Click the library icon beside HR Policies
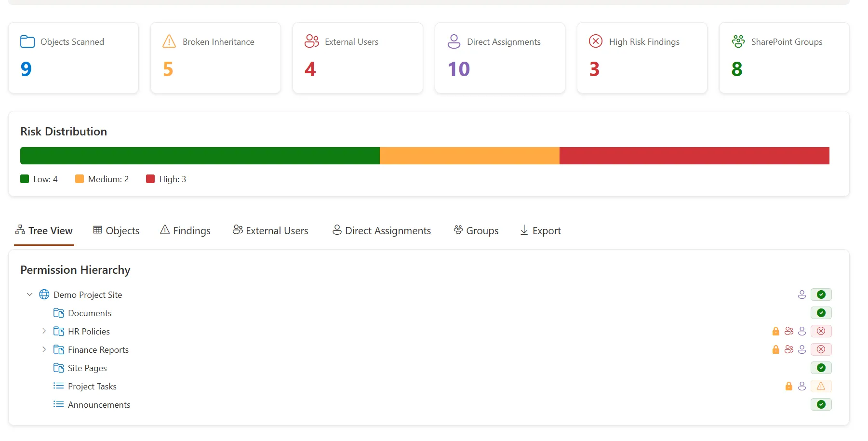 click(58, 331)
